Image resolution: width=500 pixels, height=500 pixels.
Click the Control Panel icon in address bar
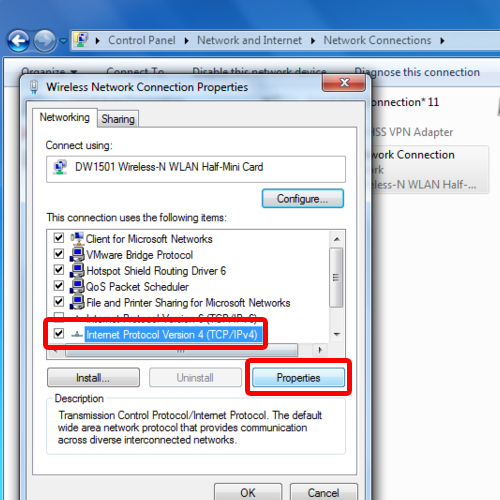[81, 40]
